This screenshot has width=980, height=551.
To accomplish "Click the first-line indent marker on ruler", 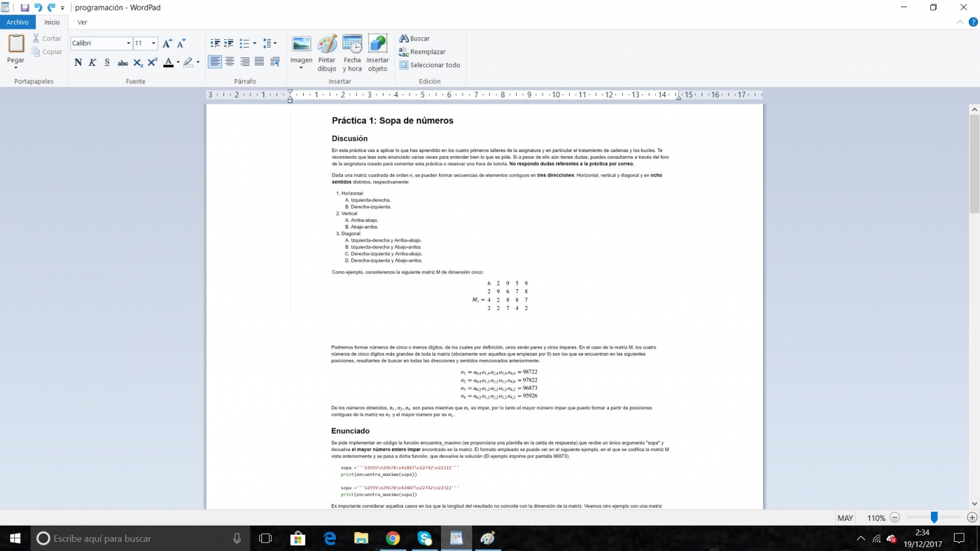I will (x=290, y=92).
